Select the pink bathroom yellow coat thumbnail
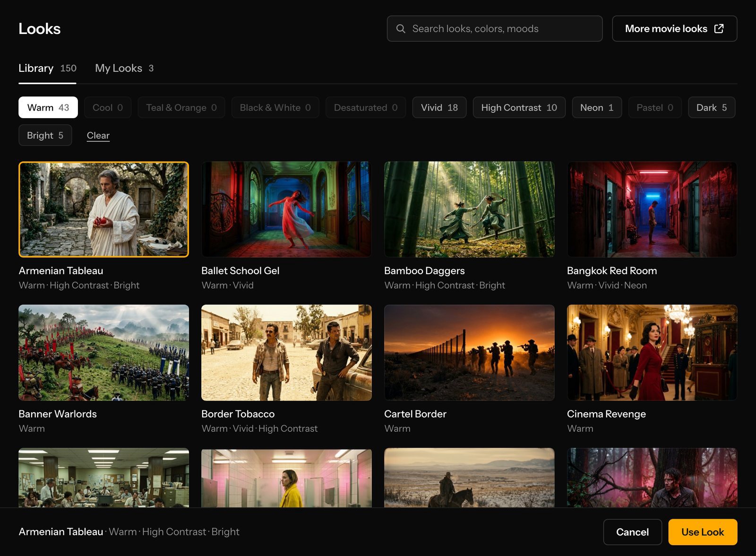The width and height of the screenshot is (756, 556). (x=286, y=478)
